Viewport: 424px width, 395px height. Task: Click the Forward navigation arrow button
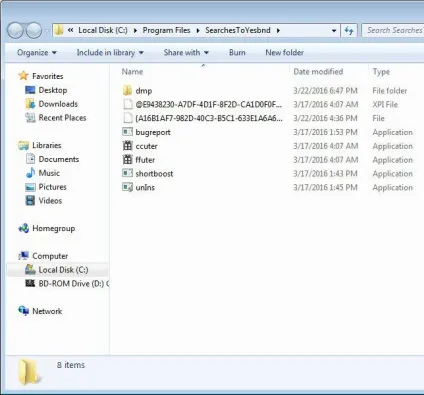[x=34, y=31]
